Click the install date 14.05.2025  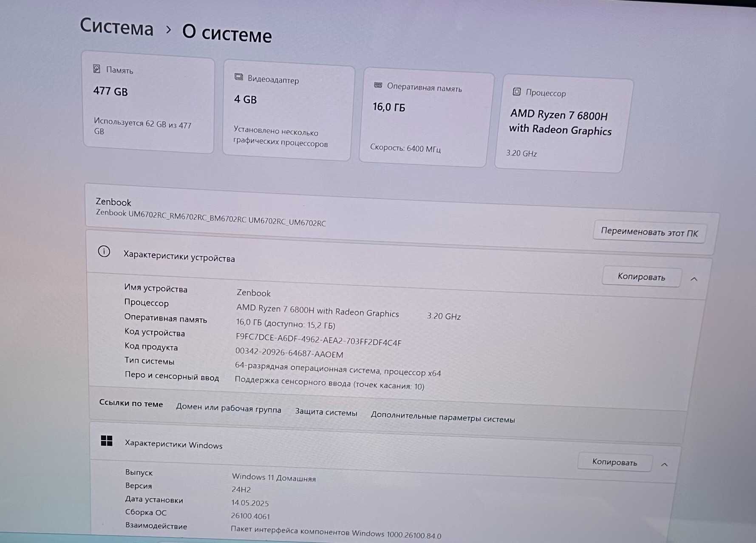(250, 503)
